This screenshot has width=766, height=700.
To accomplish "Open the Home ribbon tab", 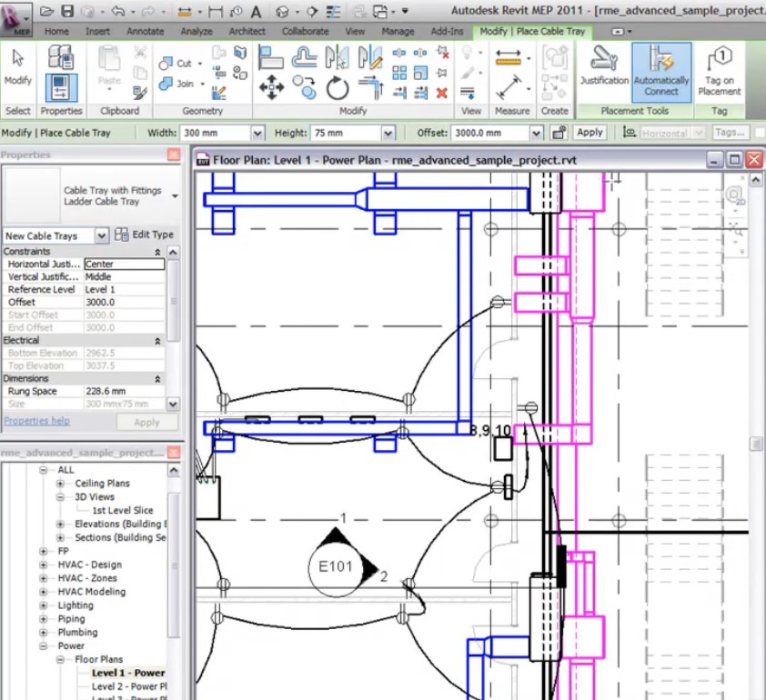I will (x=56, y=31).
